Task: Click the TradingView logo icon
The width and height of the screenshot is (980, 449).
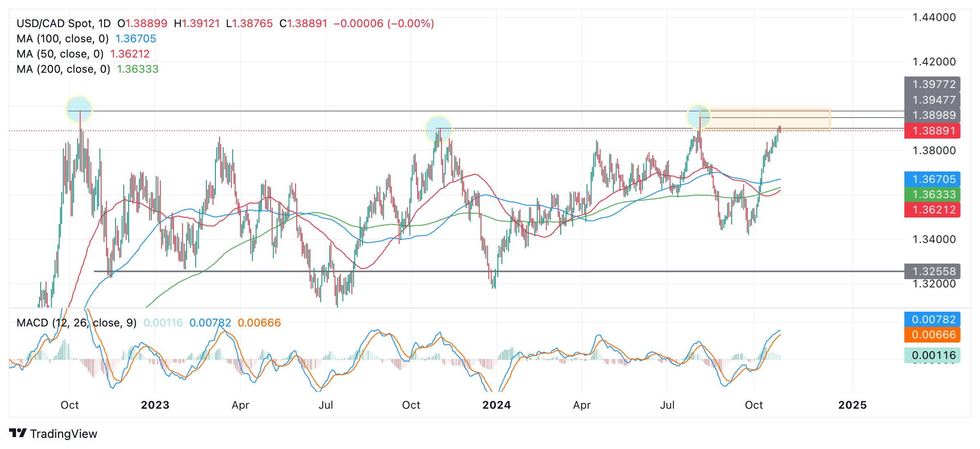Action: pos(18,433)
